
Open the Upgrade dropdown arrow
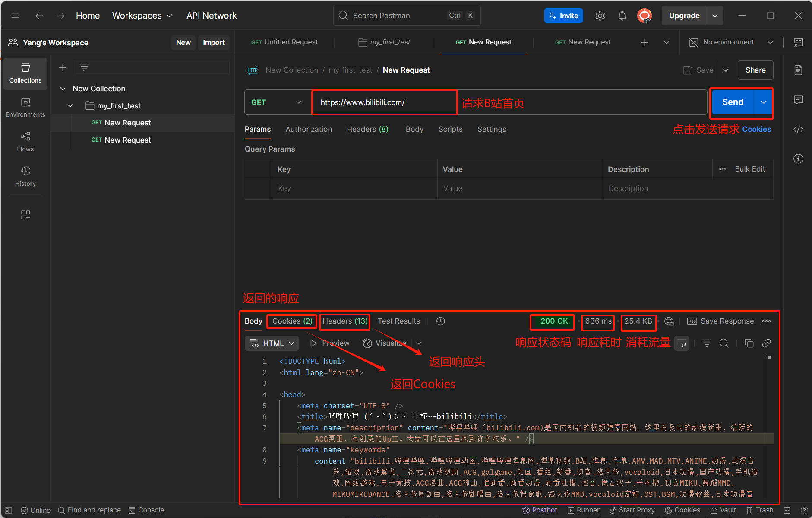click(715, 16)
